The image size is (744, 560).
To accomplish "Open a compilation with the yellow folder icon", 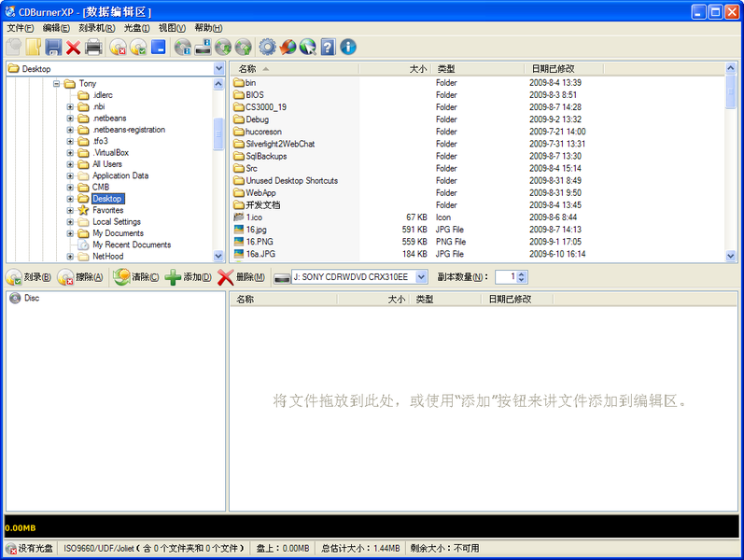I will 34,47.
